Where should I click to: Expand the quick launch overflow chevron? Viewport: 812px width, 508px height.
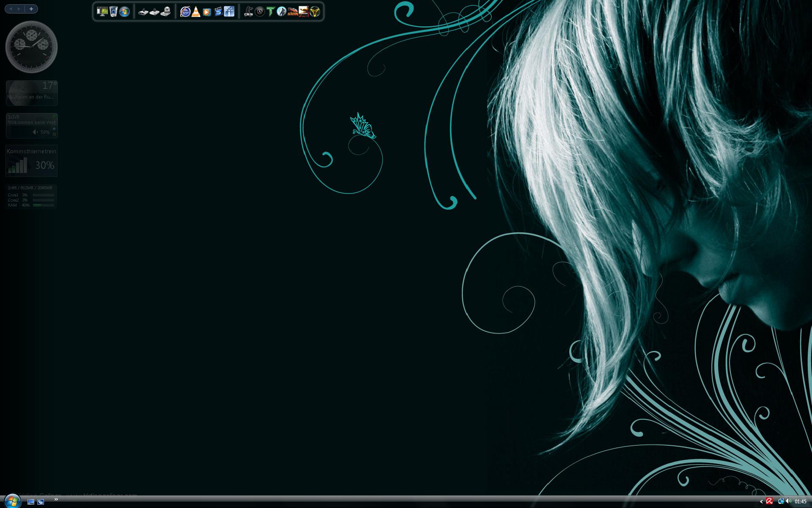click(56, 500)
